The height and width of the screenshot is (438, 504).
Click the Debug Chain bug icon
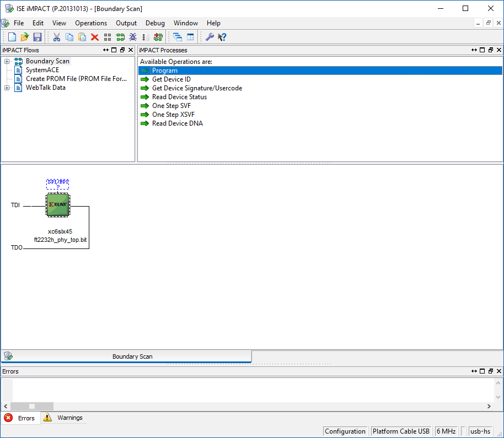[x=133, y=37]
